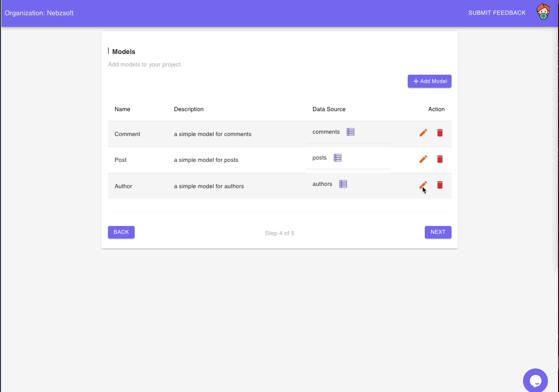This screenshot has height=392, width=559.
Task: Open the user avatar menu
Action: (544, 12)
